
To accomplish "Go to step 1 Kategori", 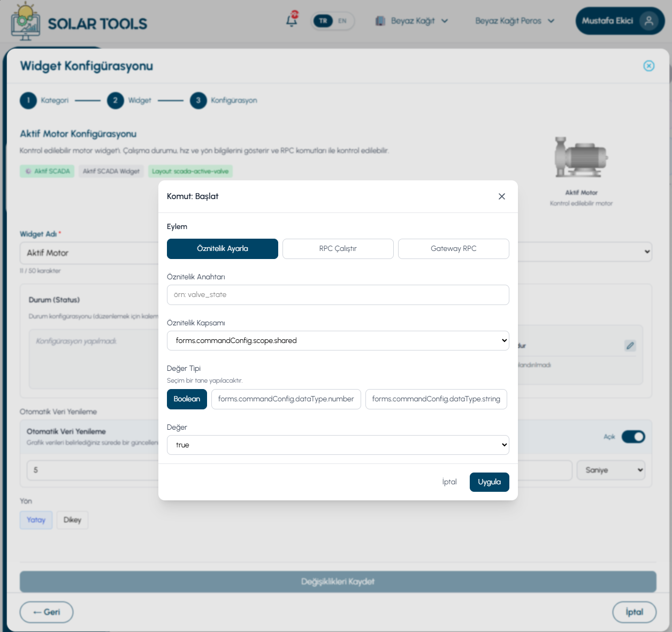I will coord(44,101).
